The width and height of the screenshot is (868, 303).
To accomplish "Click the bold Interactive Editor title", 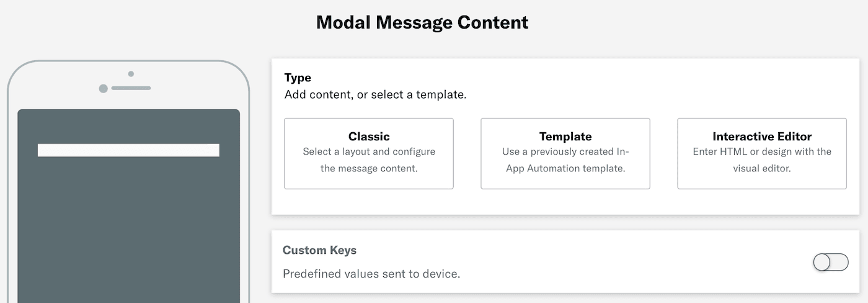I will [x=761, y=137].
